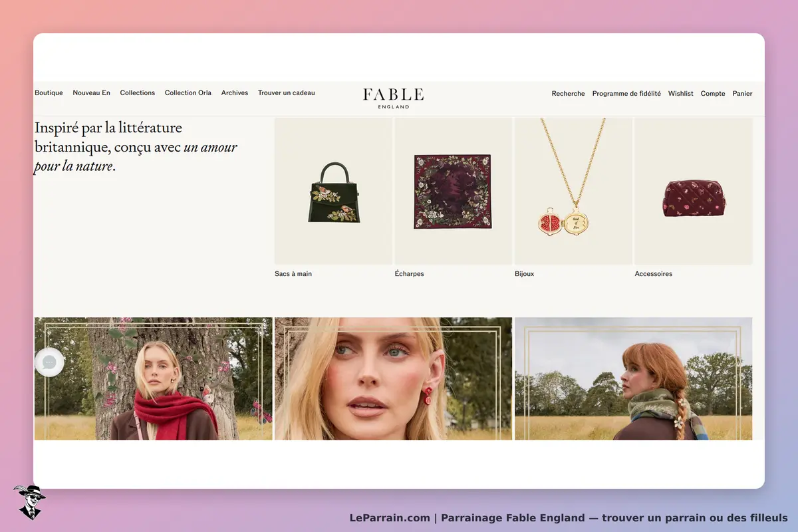Click the Bijoux category label
The image size is (798, 532).
[x=524, y=274]
